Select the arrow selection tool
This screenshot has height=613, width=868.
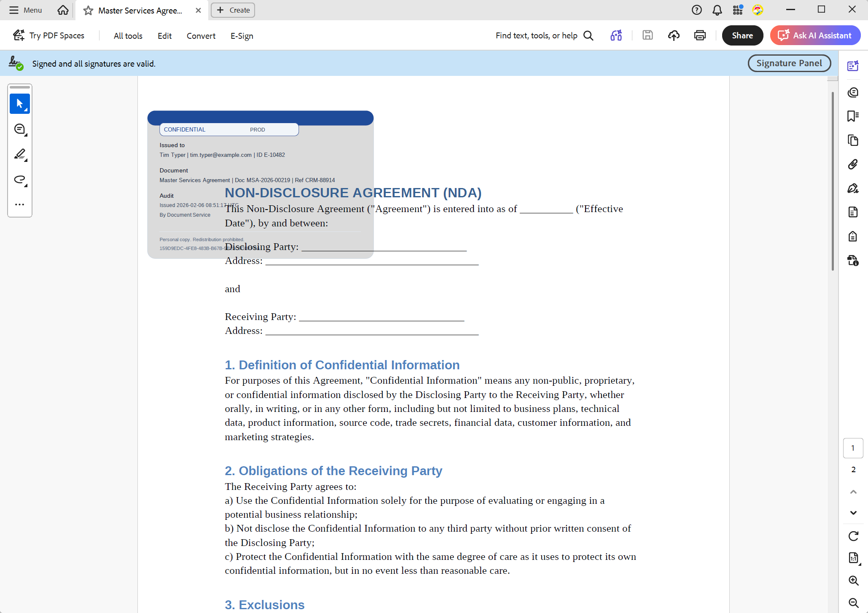point(19,104)
